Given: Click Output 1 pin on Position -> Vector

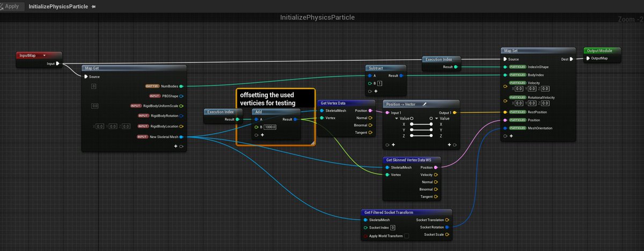Looking at the screenshot, I should point(455,112).
